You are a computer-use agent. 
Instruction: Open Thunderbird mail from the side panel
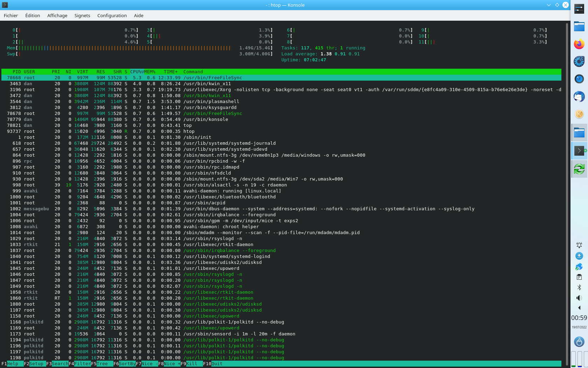(x=579, y=96)
